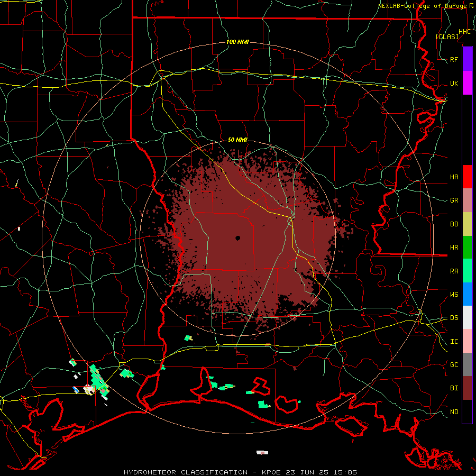Click the HR dark green legend swatch
Viewport: 476px width, 476px height.
[x=467, y=248]
